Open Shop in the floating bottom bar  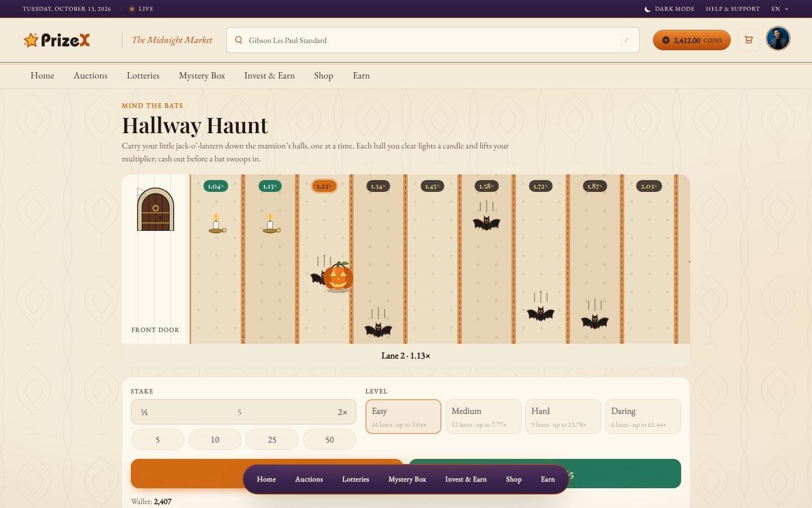pos(514,479)
